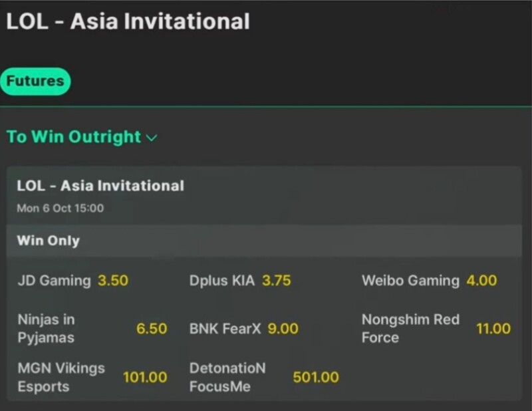This screenshot has width=532, height=411.
Task: Click the DetonatioN FocusMe team name
Action: [227, 377]
